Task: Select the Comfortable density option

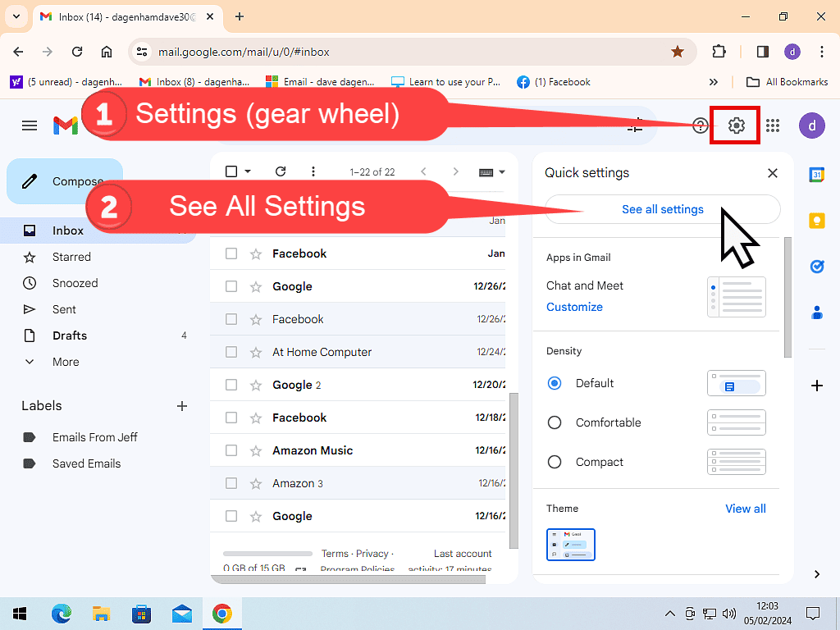Action: [555, 422]
